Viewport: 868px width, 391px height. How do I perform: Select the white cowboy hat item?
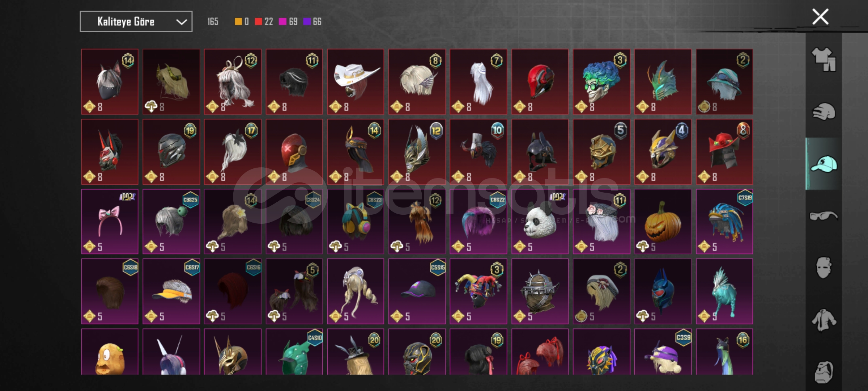tap(356, 82)
